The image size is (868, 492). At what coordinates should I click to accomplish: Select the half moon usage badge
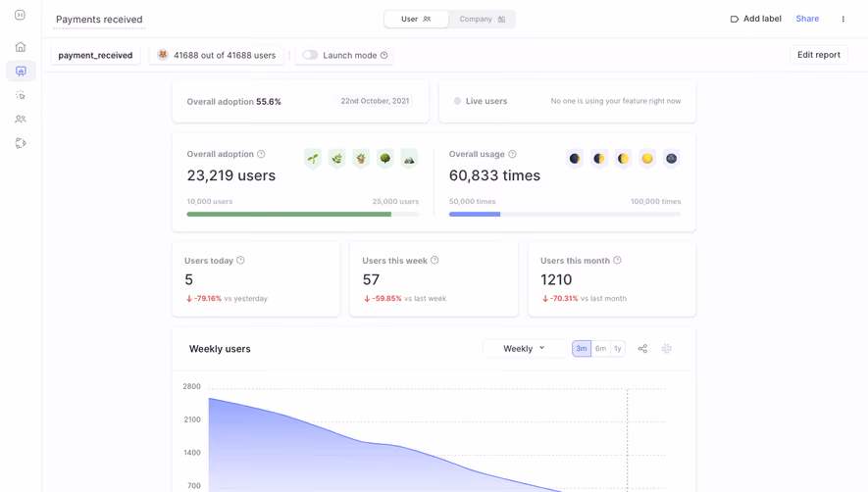[624, 159]
